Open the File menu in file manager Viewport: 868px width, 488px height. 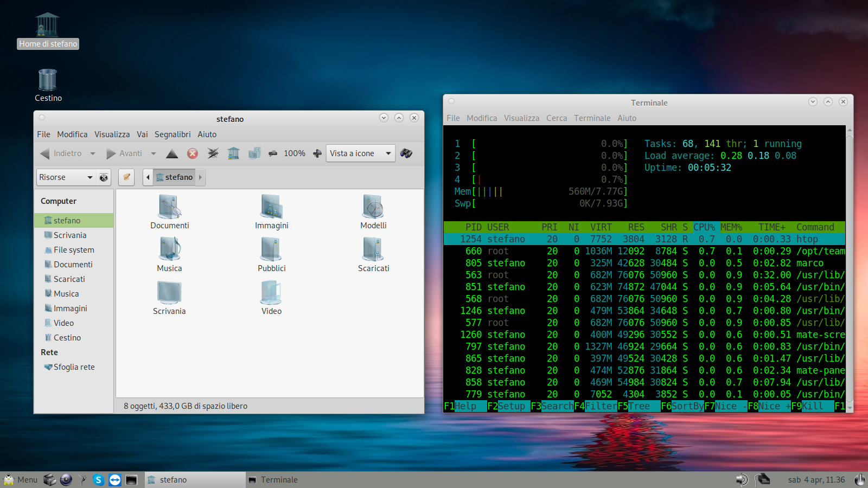43,134
